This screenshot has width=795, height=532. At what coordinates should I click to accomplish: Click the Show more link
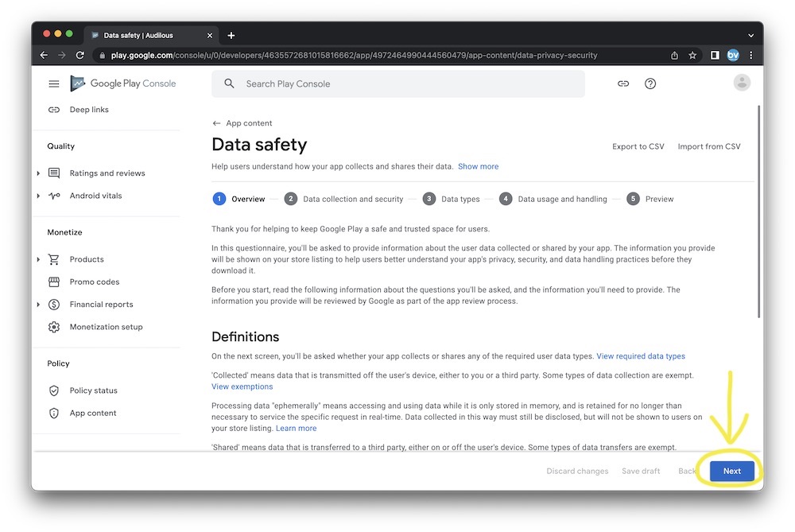[x=478, y=166]
